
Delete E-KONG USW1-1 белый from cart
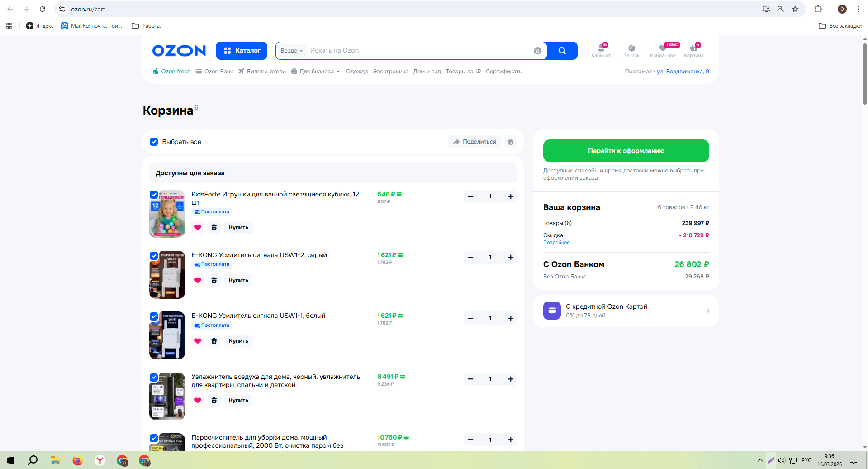pos(214,341)
